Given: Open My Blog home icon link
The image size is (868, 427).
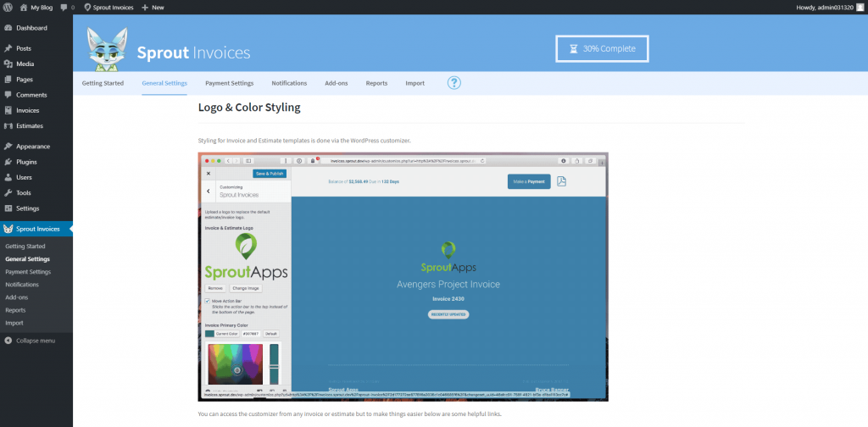Looking at the screenshot, I should (36, 8).
